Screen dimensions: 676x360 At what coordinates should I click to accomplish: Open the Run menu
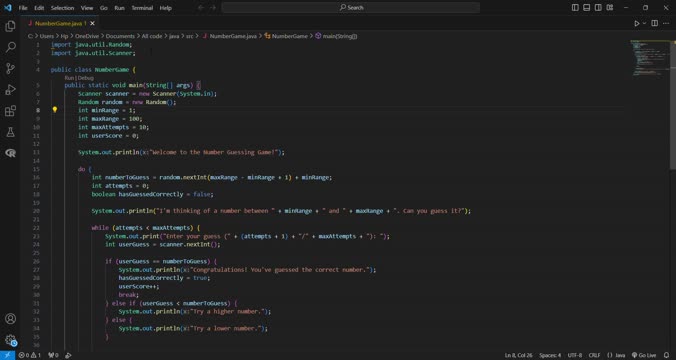point(119,8)
